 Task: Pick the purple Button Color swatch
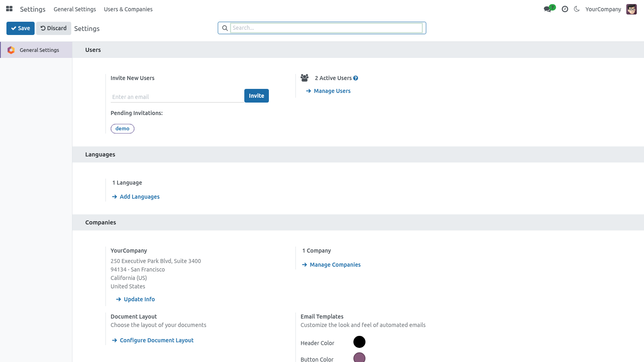359,358
